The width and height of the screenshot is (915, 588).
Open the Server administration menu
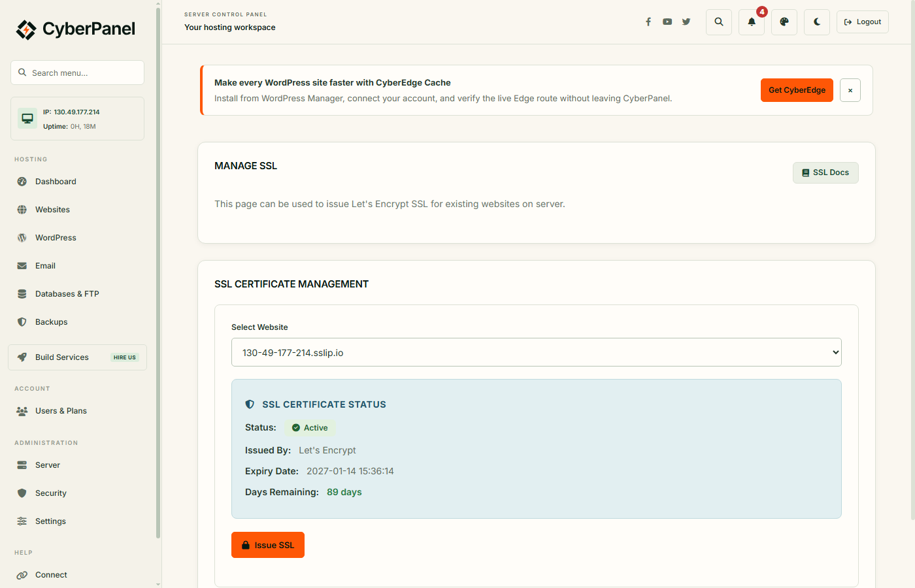(77, 465)
